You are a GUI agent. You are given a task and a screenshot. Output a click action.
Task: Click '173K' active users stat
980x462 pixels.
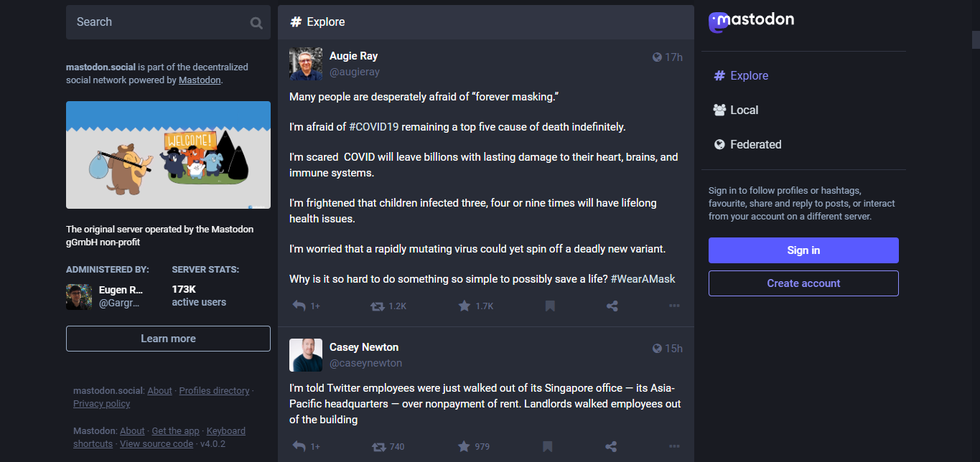pyautogui.click(x=184, y=289)
